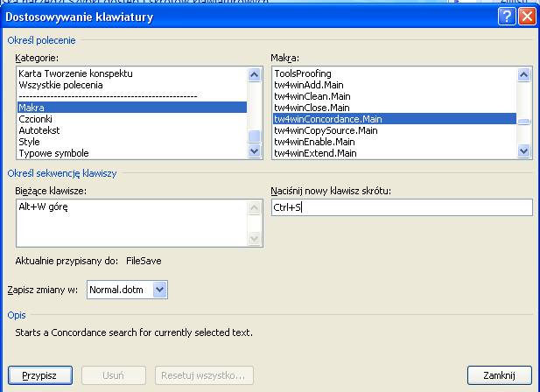The width and height of the screenshot is (540, 392).
Task: Open 'Zapisz zmiany w' dropdown arrow
Action: tap(159, 290)
